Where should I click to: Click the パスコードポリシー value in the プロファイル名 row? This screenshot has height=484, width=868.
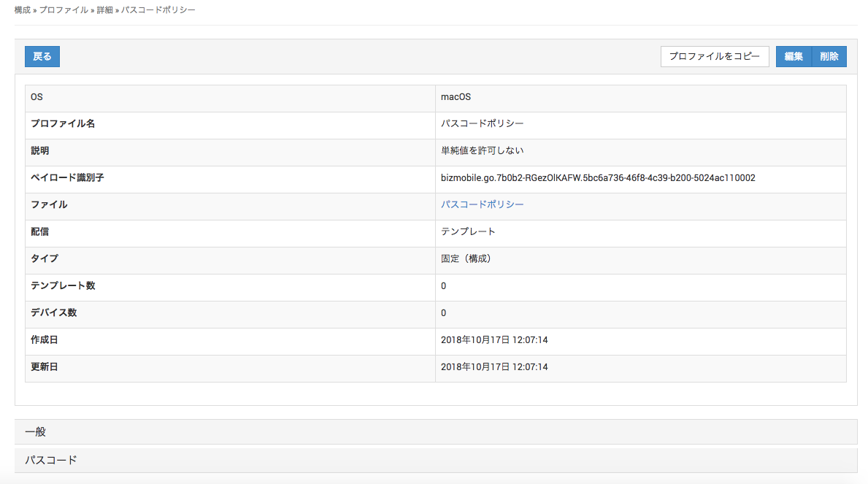(482, 124)
